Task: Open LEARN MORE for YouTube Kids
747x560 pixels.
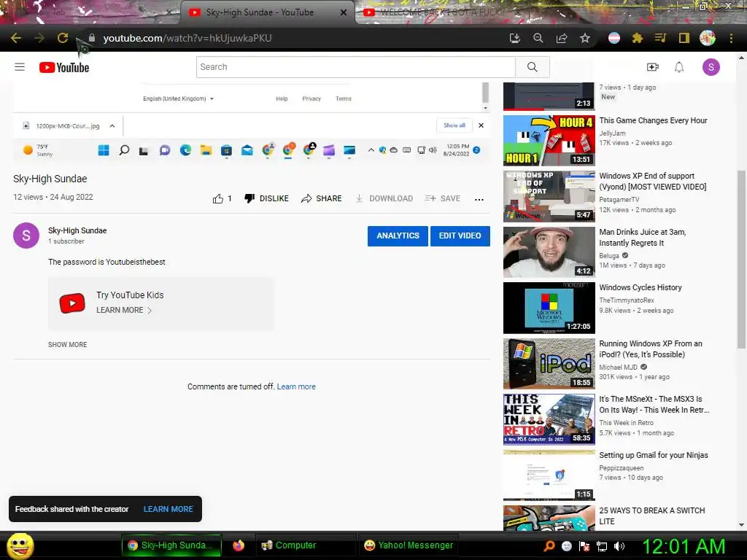Action: (x=123, y=310)
